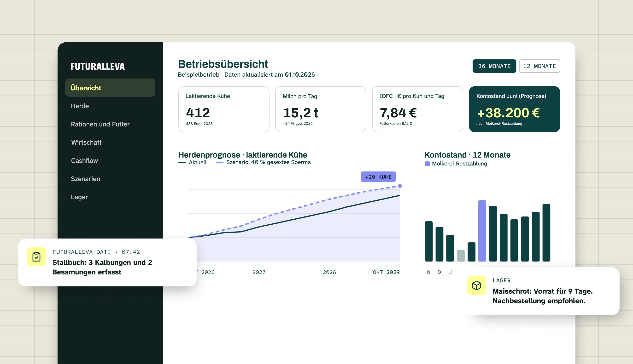This screenshot has height=364, width=633.
Task: Open the Kontostand Juni Prognose card
Action: (x=514, y=109)
